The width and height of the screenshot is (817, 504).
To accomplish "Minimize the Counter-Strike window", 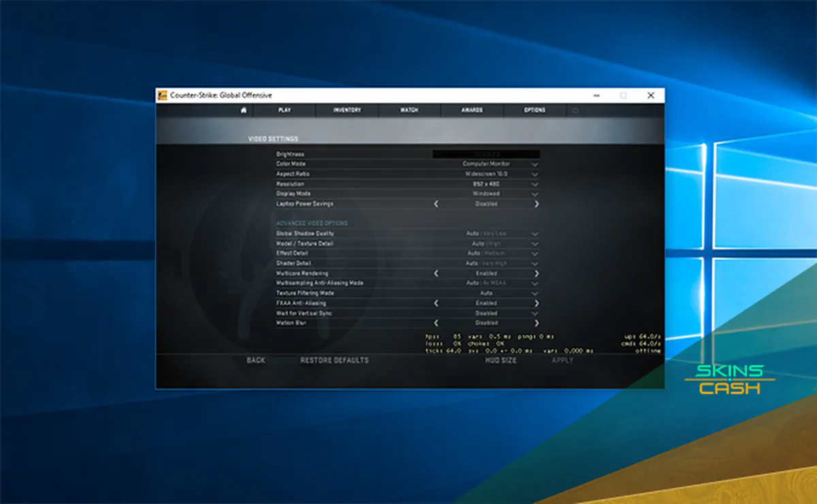I will coord(596,96).
